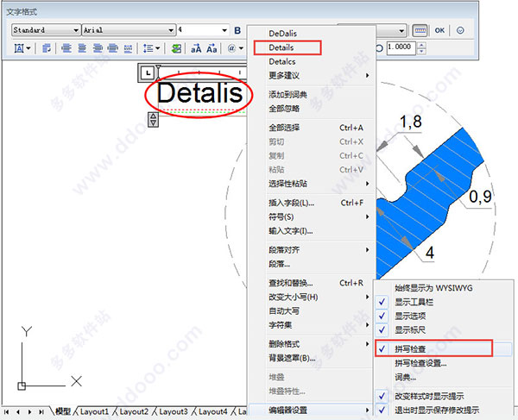Screen dimensions: 518x420
Task: Click the tab-stop 'L' marker on ruler
Action: coord(147,71)
